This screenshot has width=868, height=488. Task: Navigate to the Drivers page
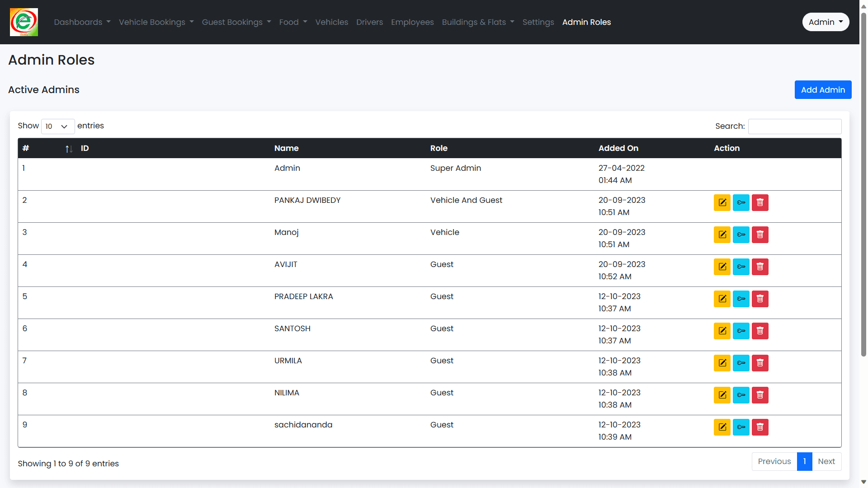click(369, 22)
